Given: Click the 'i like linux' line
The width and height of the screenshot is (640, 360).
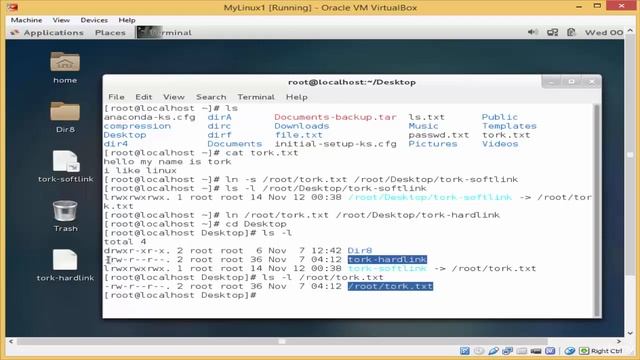Looking at the screenshot, I should point(140,171).
